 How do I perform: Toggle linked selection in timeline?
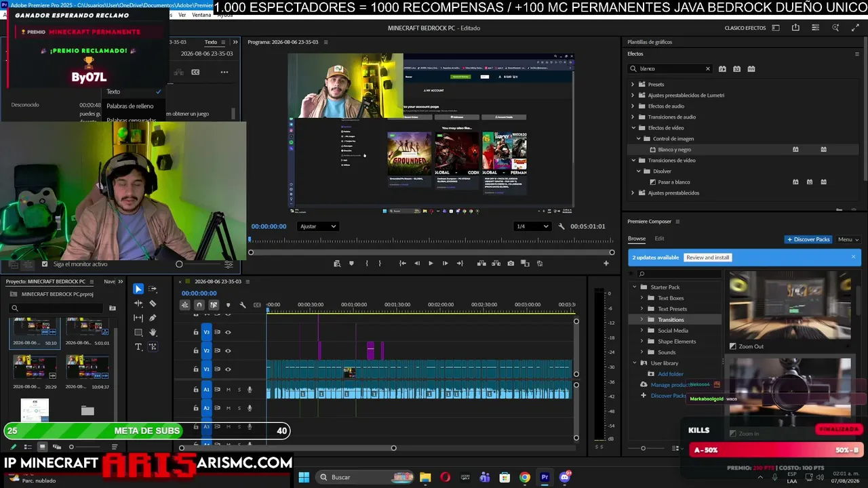click(x=214, y=305)
